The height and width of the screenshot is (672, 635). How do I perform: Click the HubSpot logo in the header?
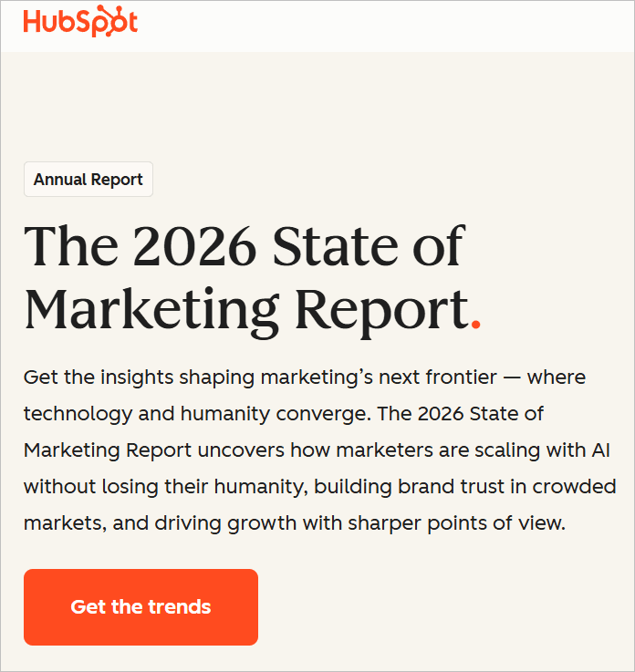tap(80, 22)
